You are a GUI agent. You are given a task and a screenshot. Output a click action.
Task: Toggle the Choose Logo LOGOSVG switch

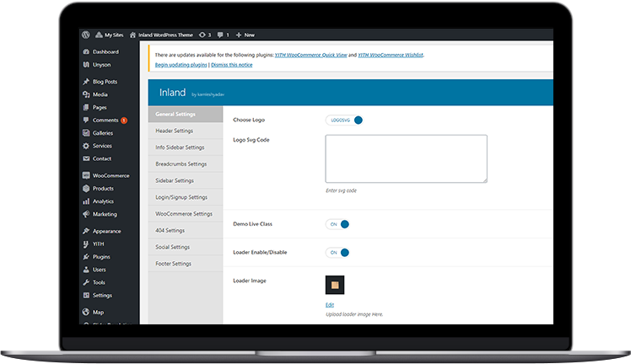tap(344, 120)
